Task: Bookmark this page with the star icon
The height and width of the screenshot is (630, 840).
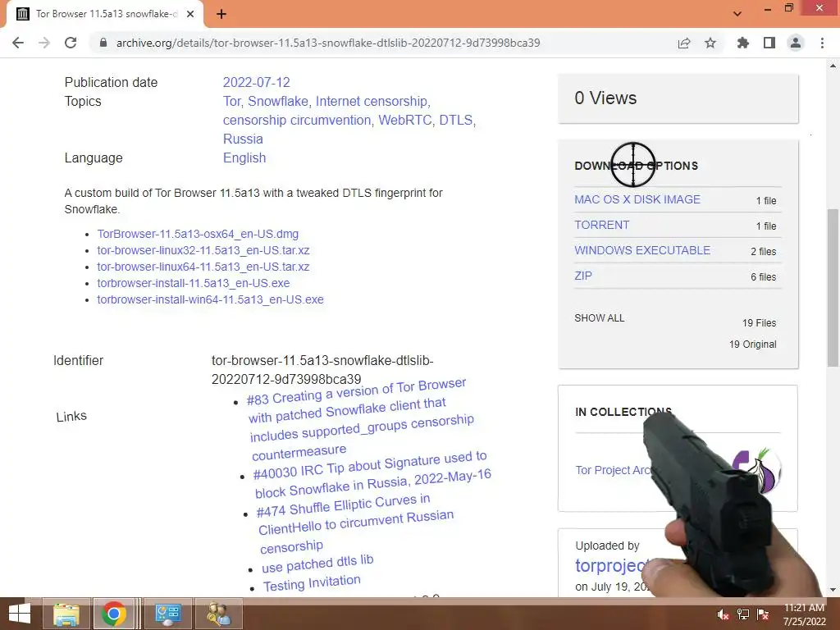Action: [710, 43]
